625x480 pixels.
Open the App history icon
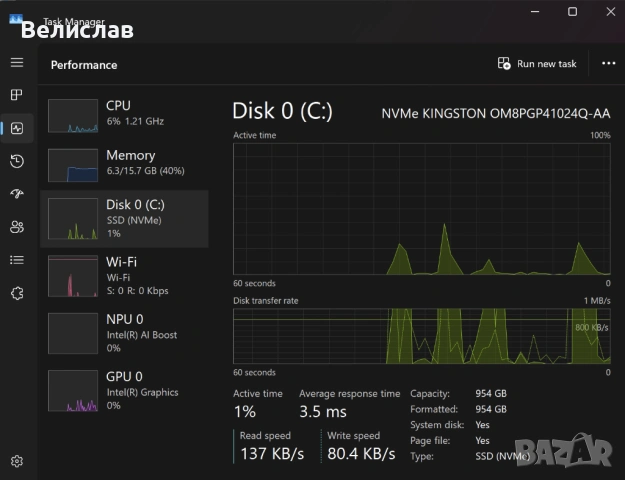(17, 161)
